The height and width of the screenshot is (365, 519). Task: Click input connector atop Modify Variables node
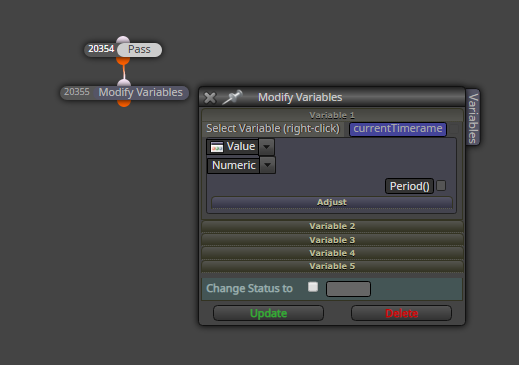(x=124, y=83)
